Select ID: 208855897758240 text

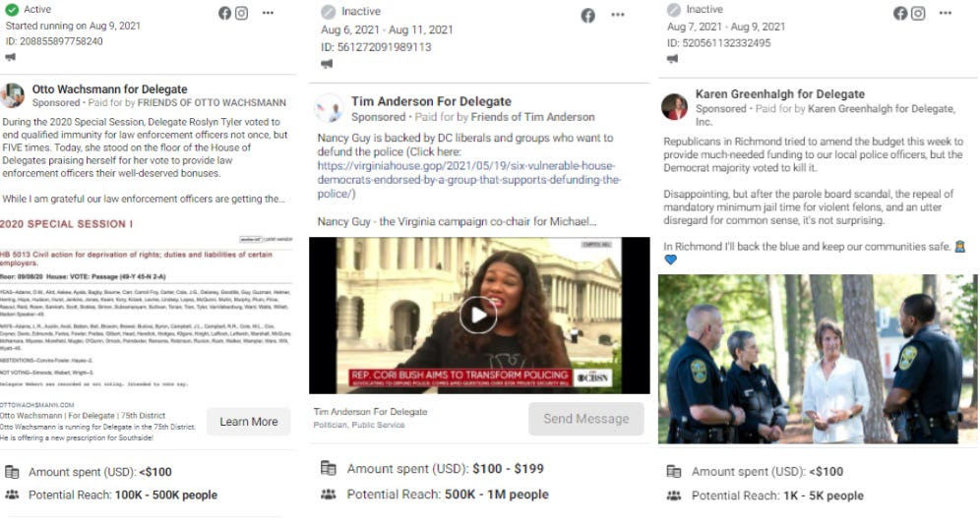(x=54, y=41)
